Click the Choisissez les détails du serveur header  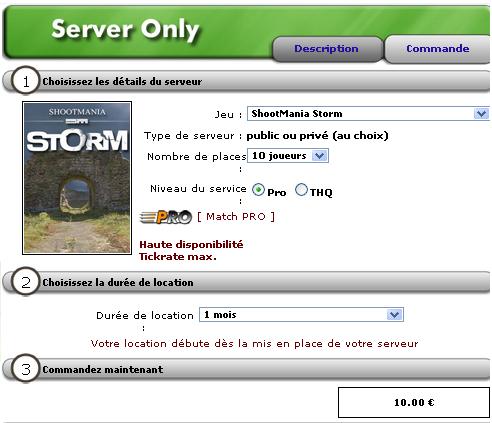[122, 81]
